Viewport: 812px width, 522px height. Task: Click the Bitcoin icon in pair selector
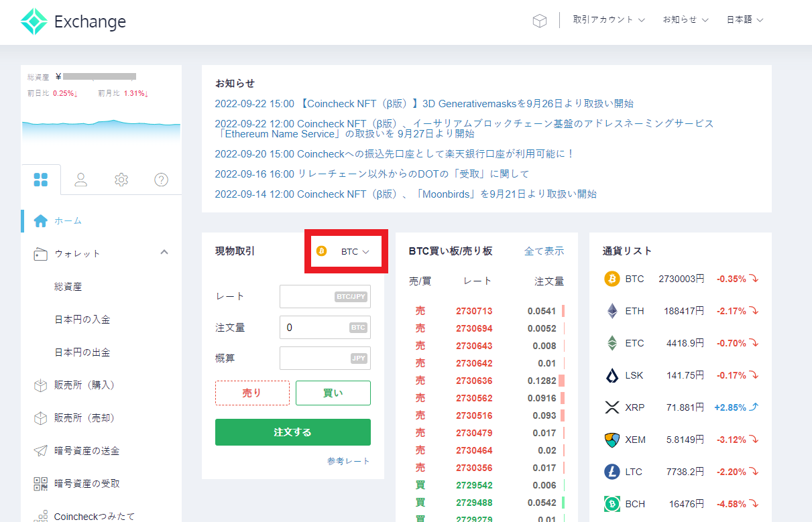(322, 251)
